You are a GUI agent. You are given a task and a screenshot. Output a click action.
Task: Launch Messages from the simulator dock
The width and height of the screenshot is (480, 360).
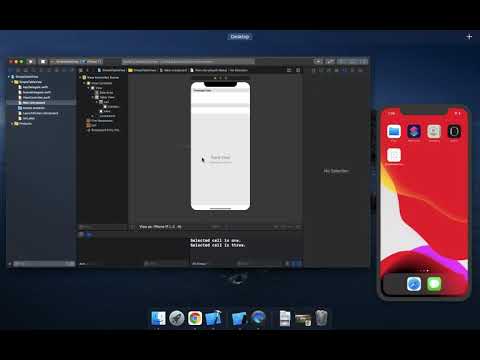coord(434,284)
